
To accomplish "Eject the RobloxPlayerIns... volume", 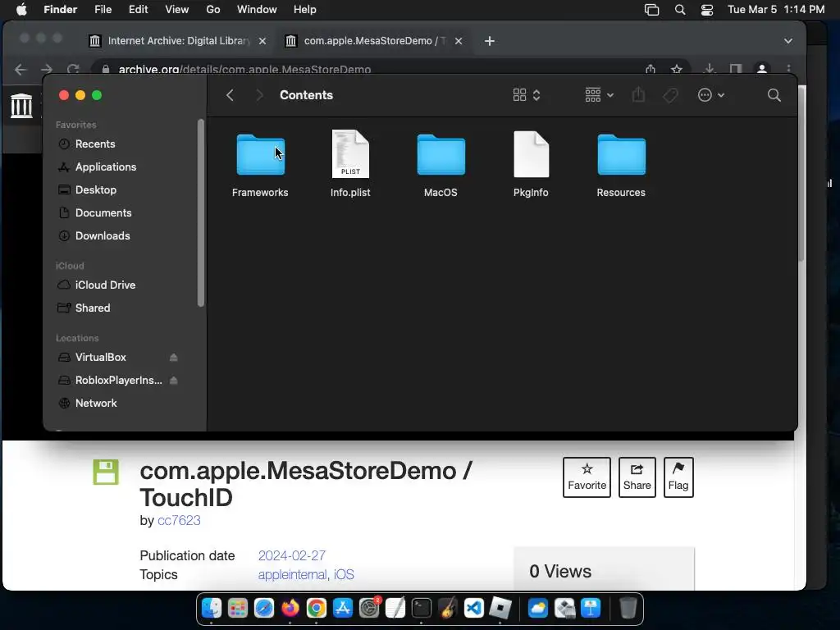I will tap(173, 381).
